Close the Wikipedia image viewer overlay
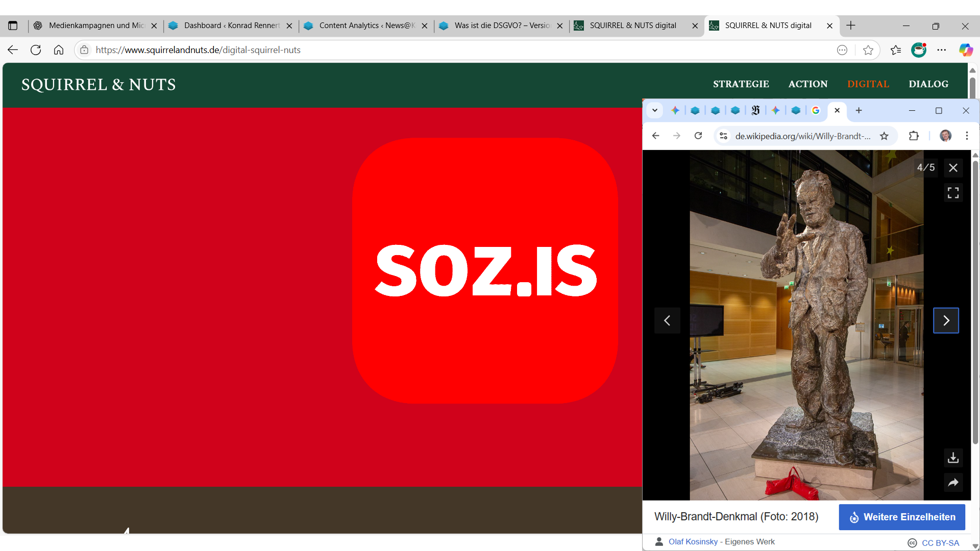The width and height of the screenshot is (980, 551). click(953, 168)
